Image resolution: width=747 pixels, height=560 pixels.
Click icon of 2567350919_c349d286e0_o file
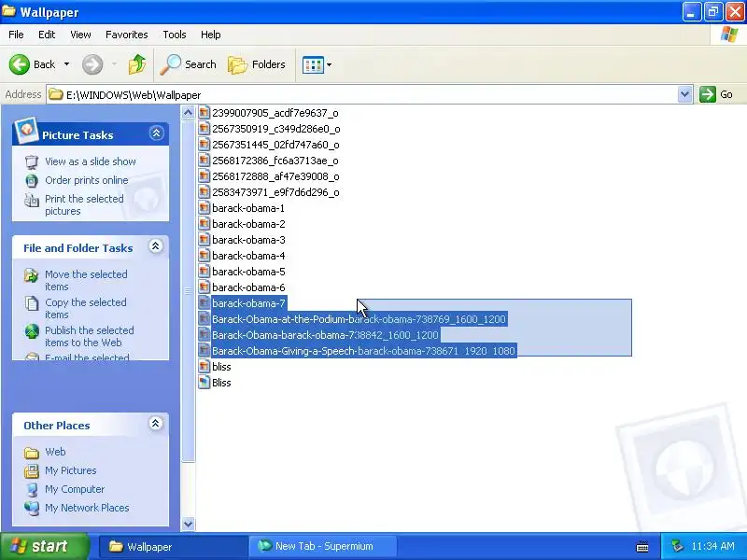(204, 129)
